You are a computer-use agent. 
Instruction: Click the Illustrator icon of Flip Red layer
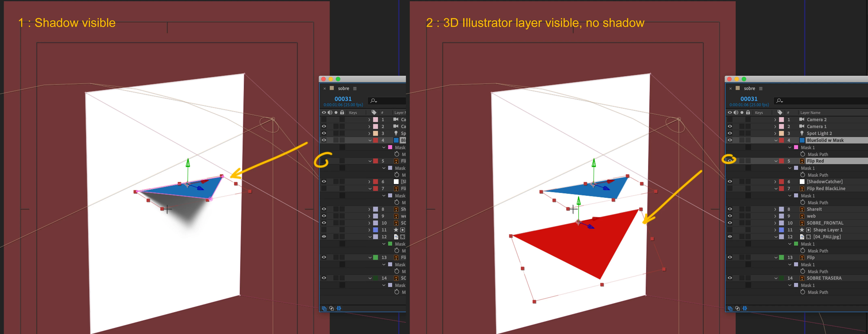tap(802, 161)
